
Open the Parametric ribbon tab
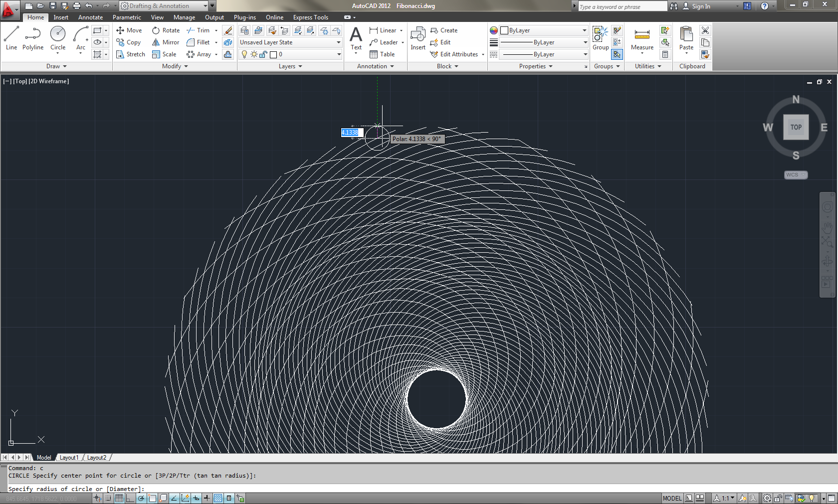[x=127, y=17]
